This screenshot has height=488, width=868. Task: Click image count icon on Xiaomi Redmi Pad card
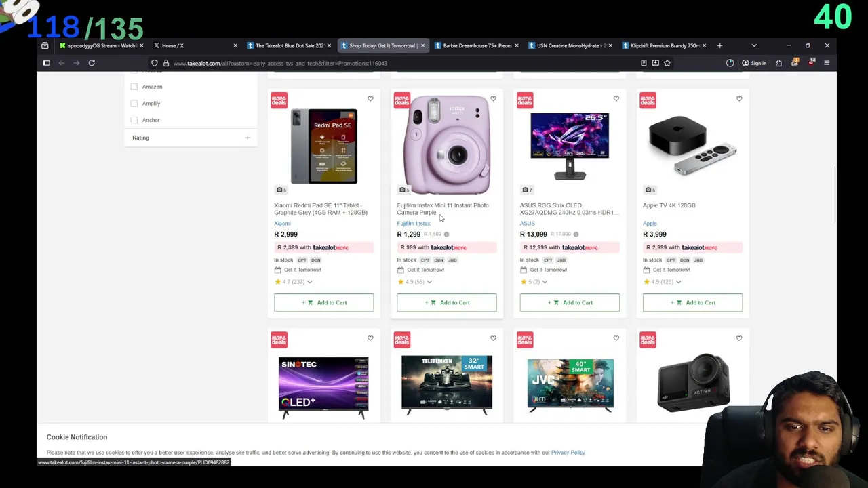pos(280,190)
